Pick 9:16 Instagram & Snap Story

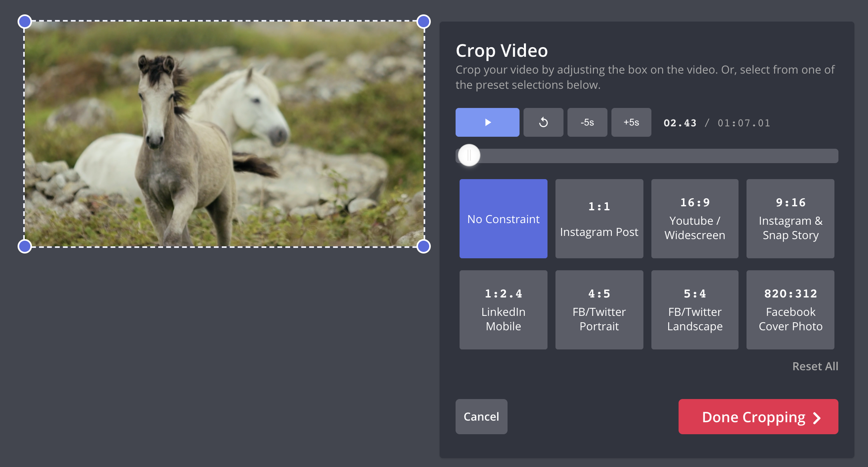(x=790, y=219)
